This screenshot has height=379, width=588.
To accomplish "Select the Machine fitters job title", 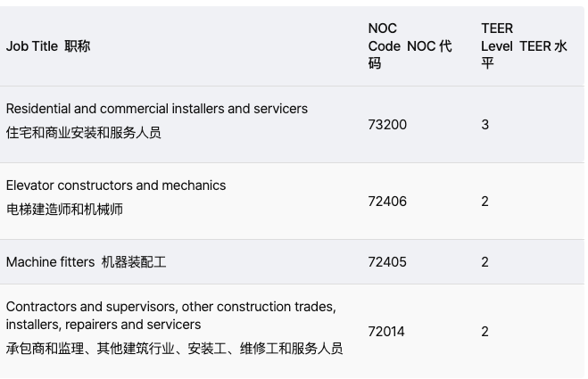I will [50, 262].
